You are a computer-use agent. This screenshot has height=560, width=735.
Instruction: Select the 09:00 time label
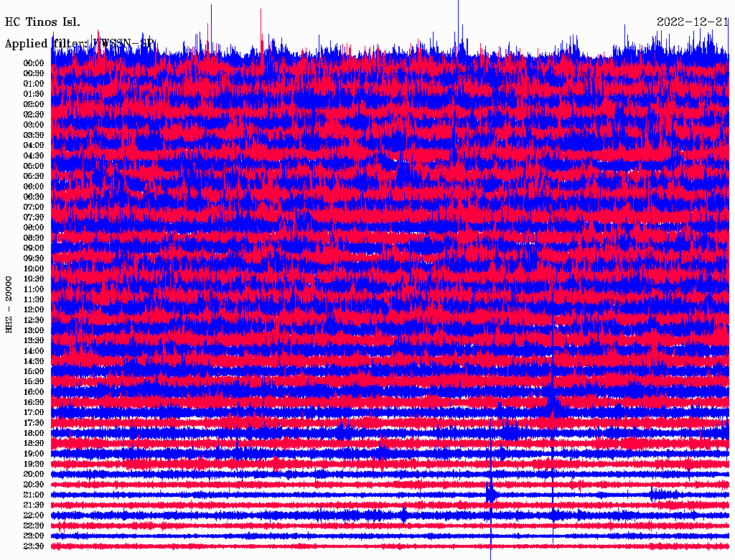[x=34, y=248]
